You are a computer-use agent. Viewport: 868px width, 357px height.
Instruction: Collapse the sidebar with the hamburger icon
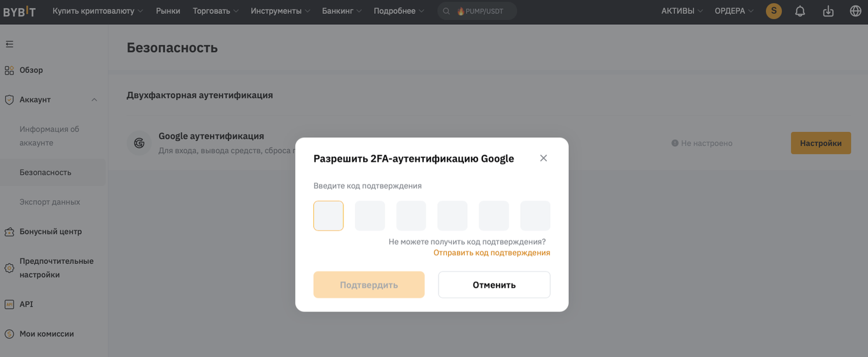click(9, 44)
